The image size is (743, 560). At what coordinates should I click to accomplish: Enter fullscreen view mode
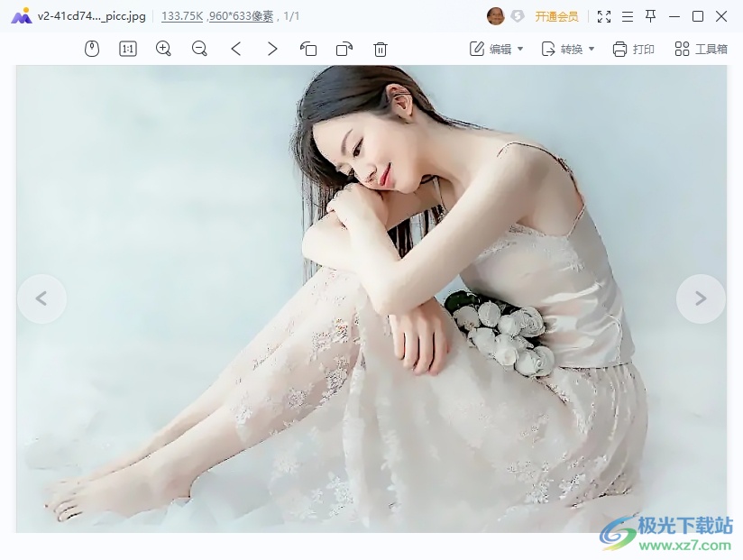pyautogui.click(x=604, y=16)
